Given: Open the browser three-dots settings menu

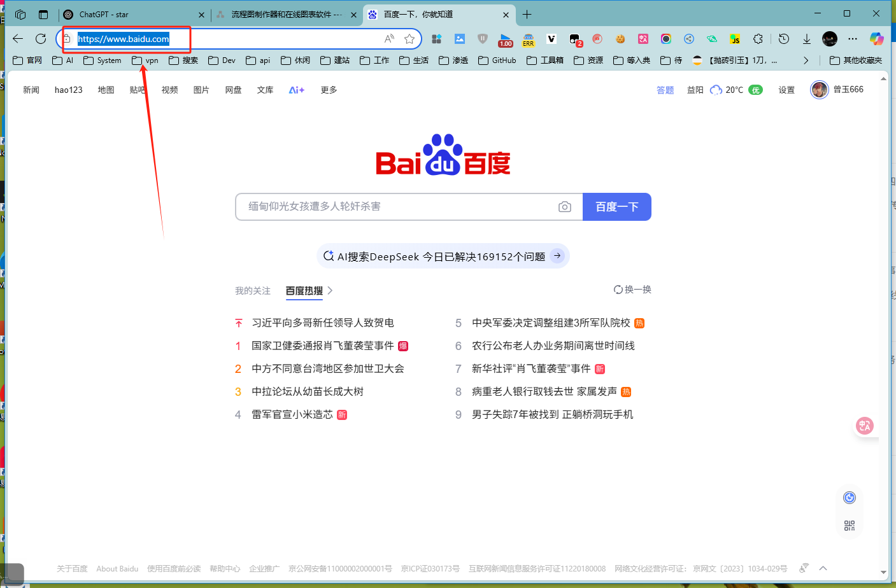Looking at the screenshot, I should click(x=853, y=39).
